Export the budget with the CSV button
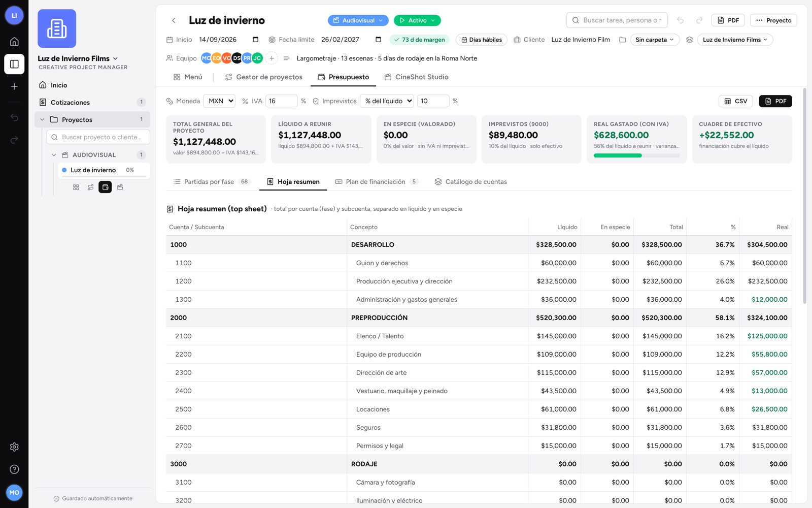Screen dimensions: 812x508 pos(736,101)
